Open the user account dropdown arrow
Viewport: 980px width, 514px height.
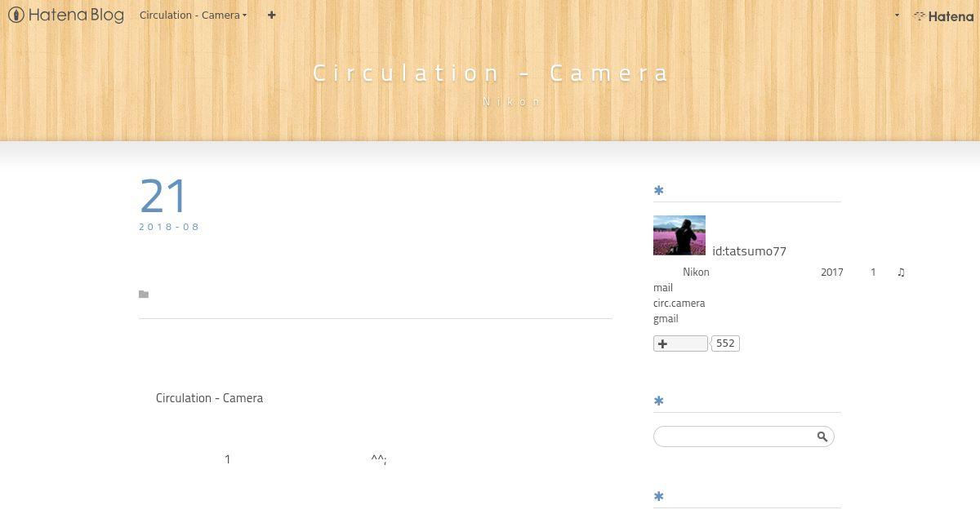tap(897, 15)
